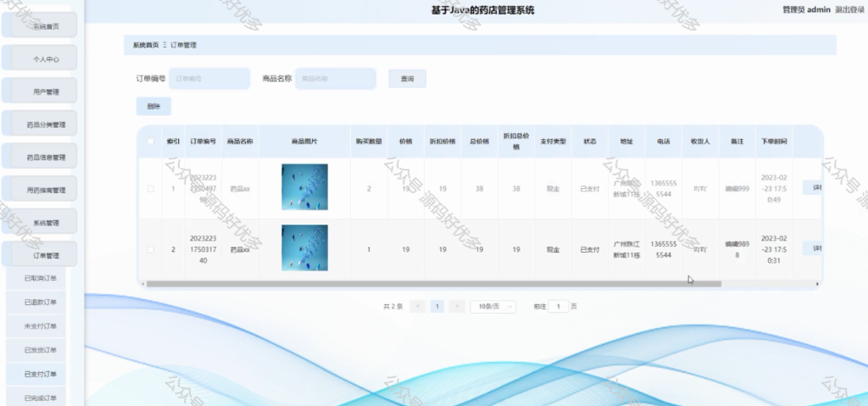Click the table scrollbar left arrow

143,284
